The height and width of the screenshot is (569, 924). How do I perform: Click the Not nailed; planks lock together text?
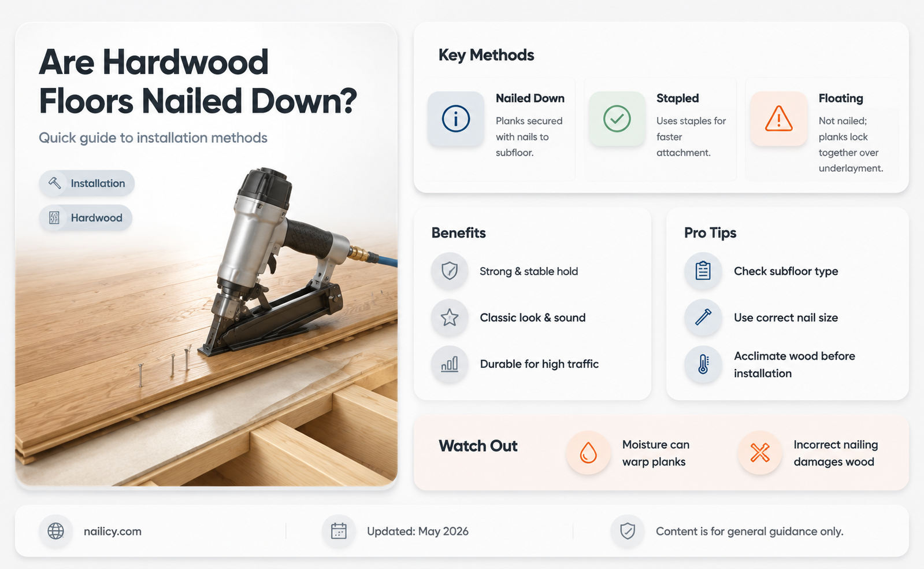pos(851,145)
